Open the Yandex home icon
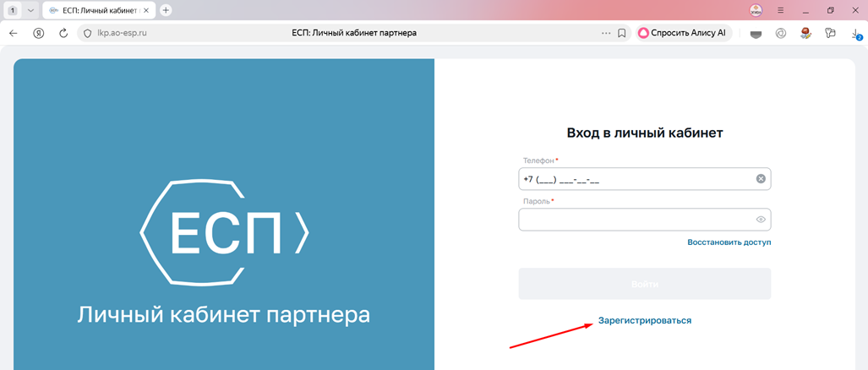 39,33
